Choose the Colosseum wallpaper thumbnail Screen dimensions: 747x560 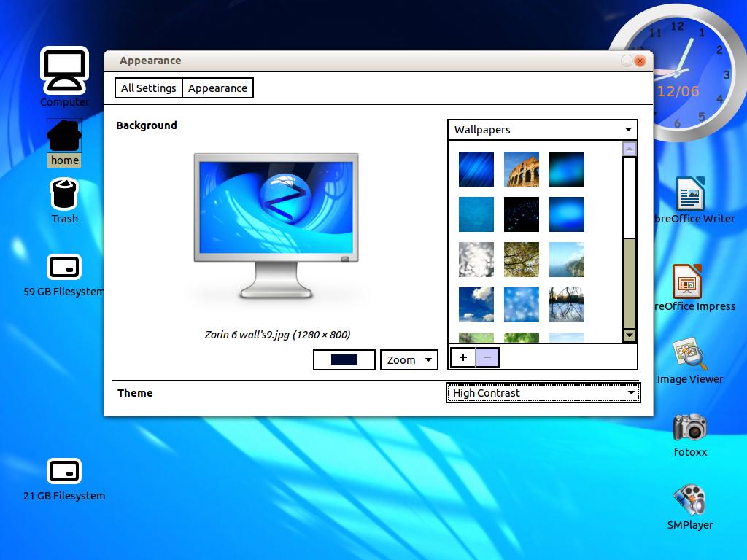522,169
